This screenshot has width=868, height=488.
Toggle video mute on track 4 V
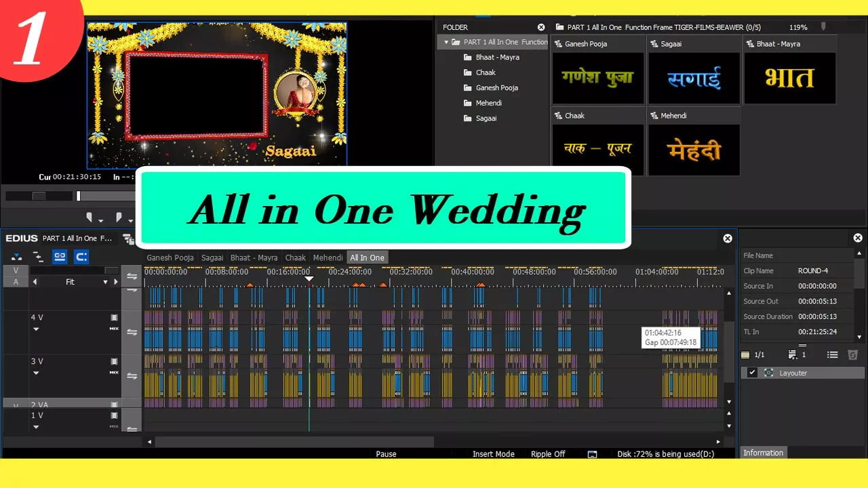point(114,317)
